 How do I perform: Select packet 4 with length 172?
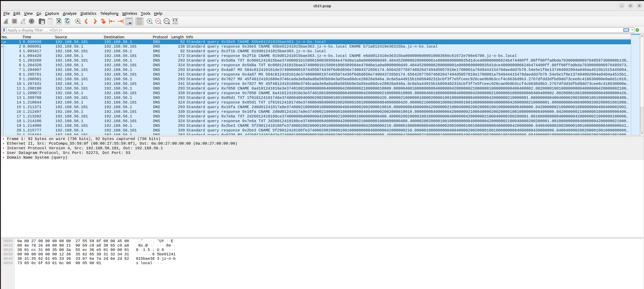click(x=316, y=56)
